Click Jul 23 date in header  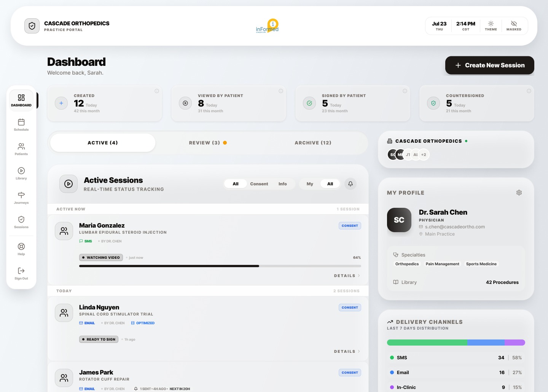click(439, 26)
